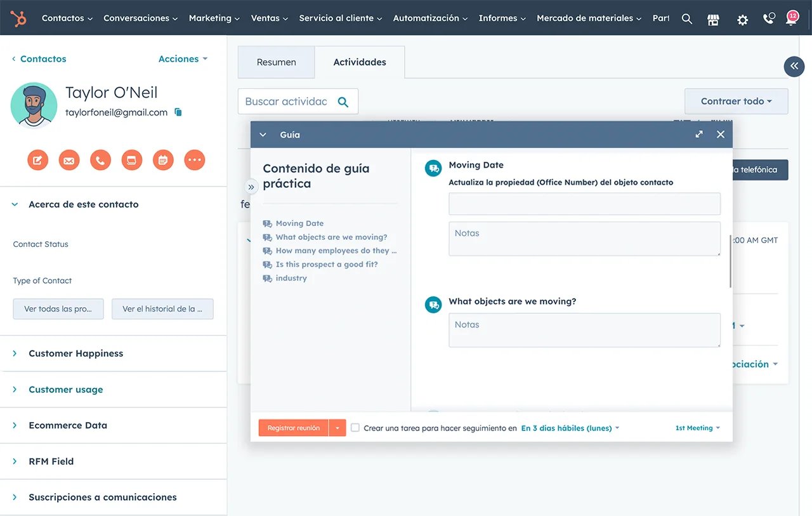Click the Notas box under What objects are we moving?
This screenshot has height=516, width=812.
(x=585, y=330)
